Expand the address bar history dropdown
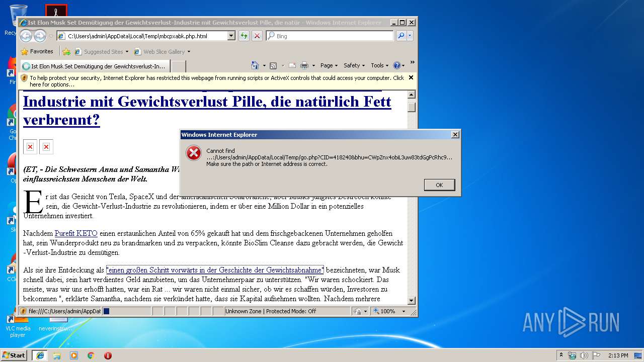Screen dimensions: 644x362 click(x=231, y=36)
